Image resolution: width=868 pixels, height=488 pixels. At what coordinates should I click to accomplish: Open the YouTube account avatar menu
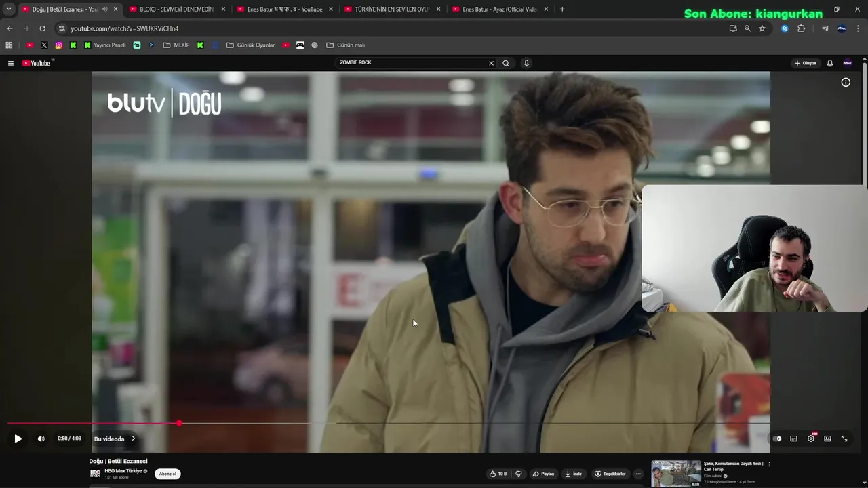point(847,63)
